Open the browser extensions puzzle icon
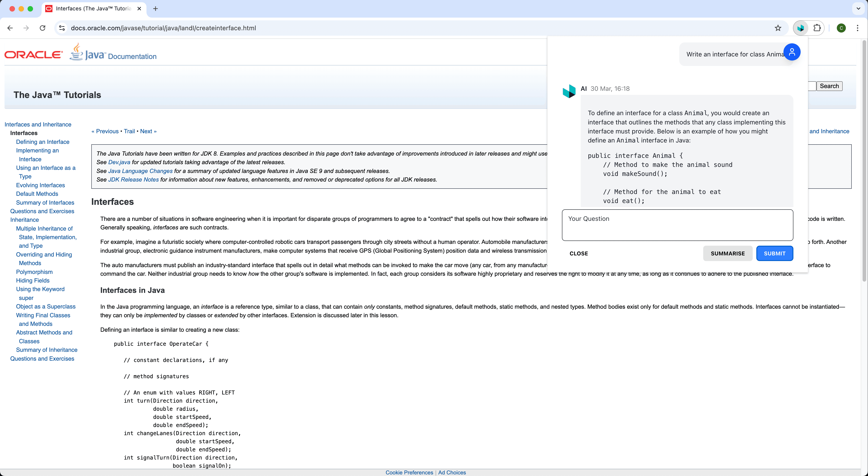This screenshot has height=476, width=868. [x=817, y=28]
